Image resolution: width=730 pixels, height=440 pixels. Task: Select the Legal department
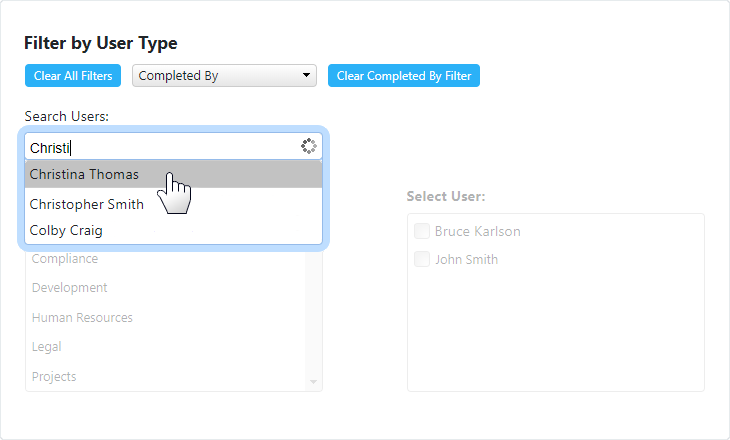47,347
